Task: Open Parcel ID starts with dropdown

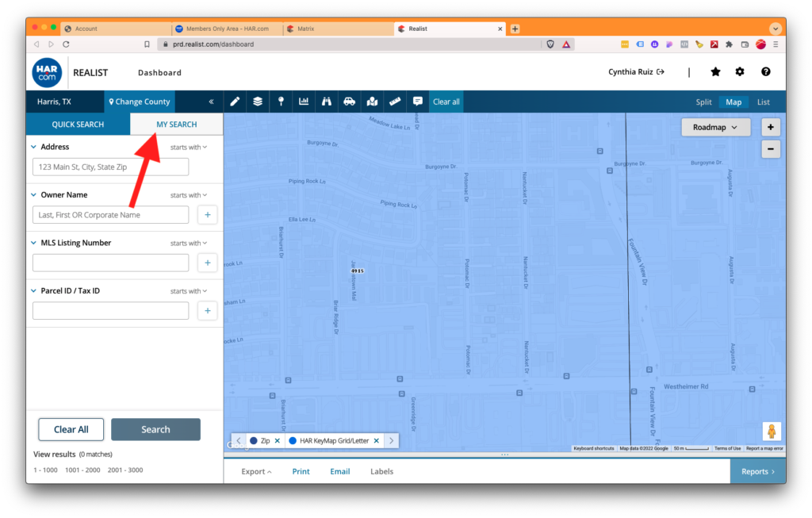Action: [x=189, y=291]
